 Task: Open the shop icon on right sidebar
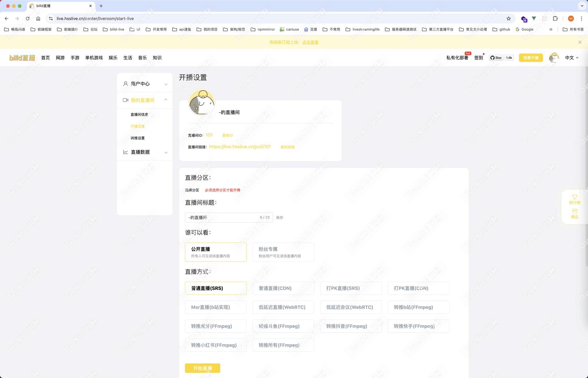(x=574, y=211)
